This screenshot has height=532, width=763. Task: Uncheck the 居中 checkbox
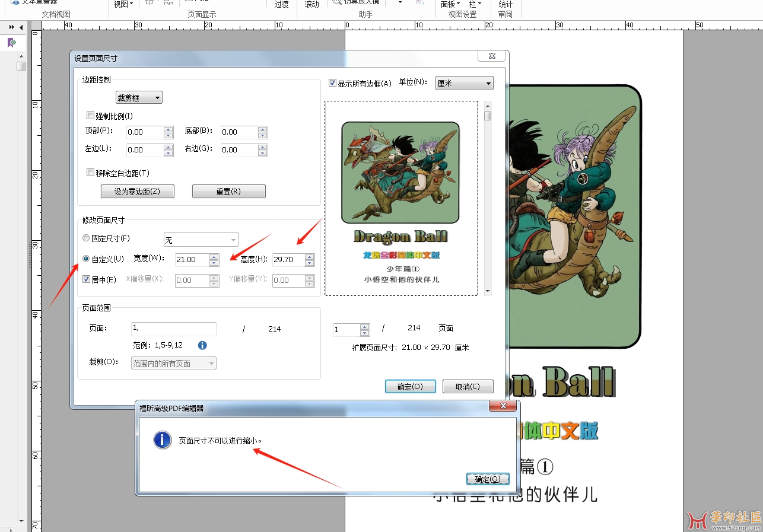pyautogui.click(x=86, y=279)
